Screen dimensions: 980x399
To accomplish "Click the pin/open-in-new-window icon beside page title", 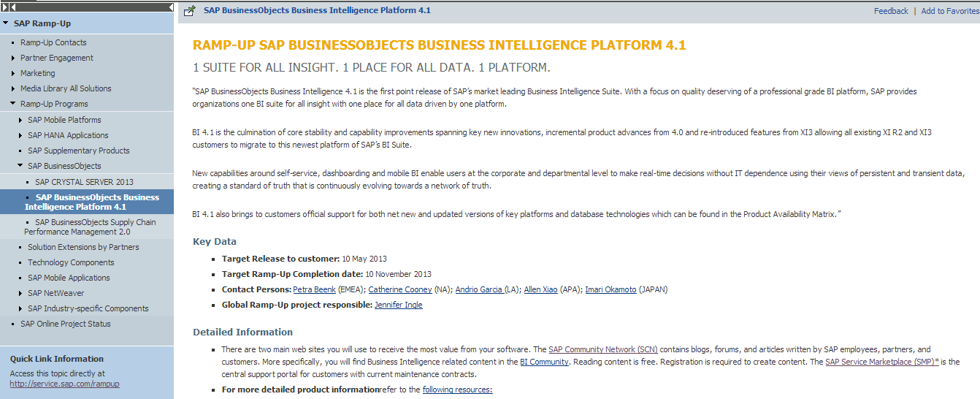I will 190,11.
